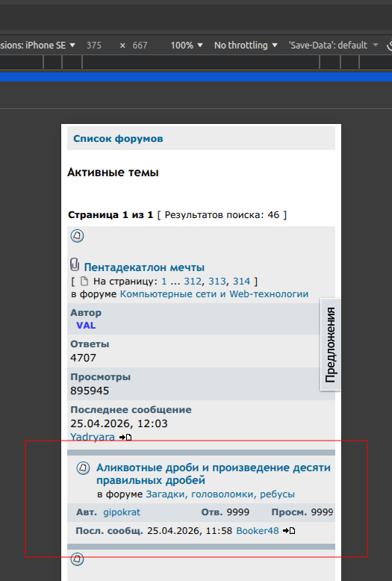Open user Yadryara profile

tap(93, 437)
